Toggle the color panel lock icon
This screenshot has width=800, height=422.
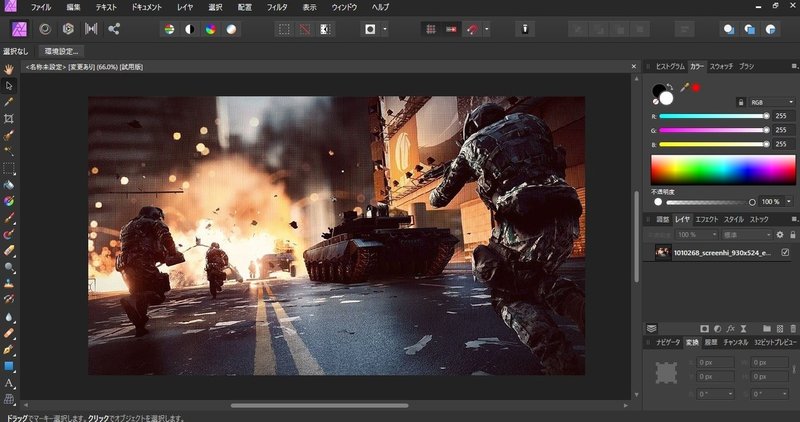pos(741,102)
